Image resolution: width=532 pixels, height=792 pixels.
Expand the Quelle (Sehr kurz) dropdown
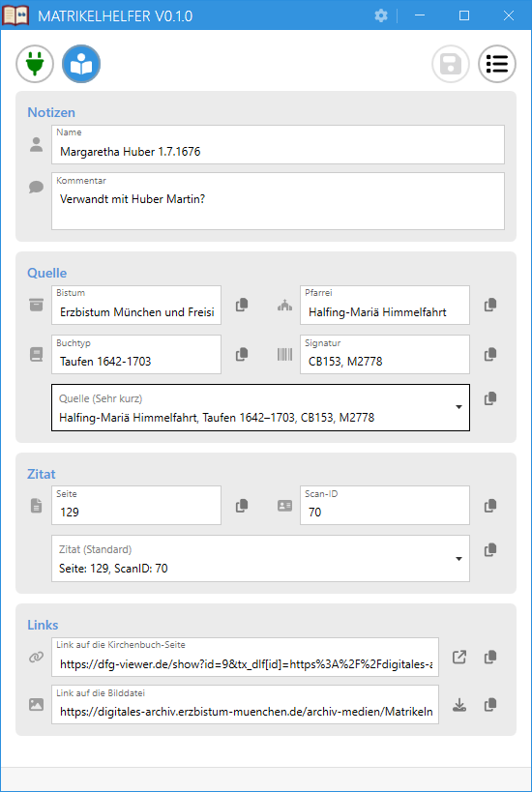[x=458, y=407]
